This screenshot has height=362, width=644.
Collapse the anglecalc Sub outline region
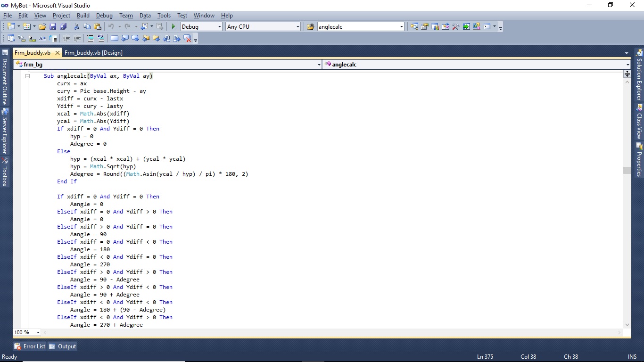[x=27, y=76]
